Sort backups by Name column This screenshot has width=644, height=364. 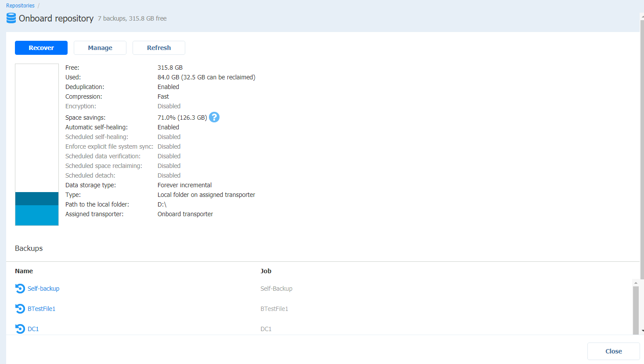(x=24, y=271)
